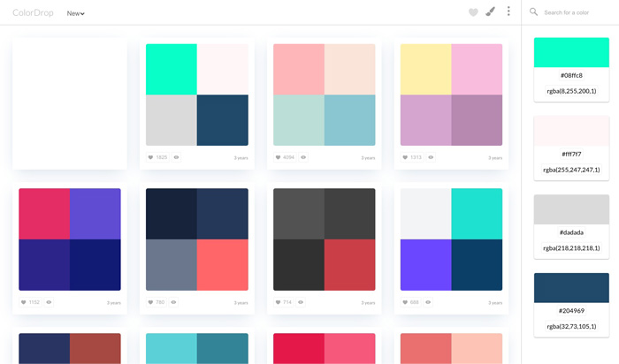This screenshot has width=619, height=364.
Task: Copy the rgba(32,73,105,1) value
Action: [x=571, y=327]
